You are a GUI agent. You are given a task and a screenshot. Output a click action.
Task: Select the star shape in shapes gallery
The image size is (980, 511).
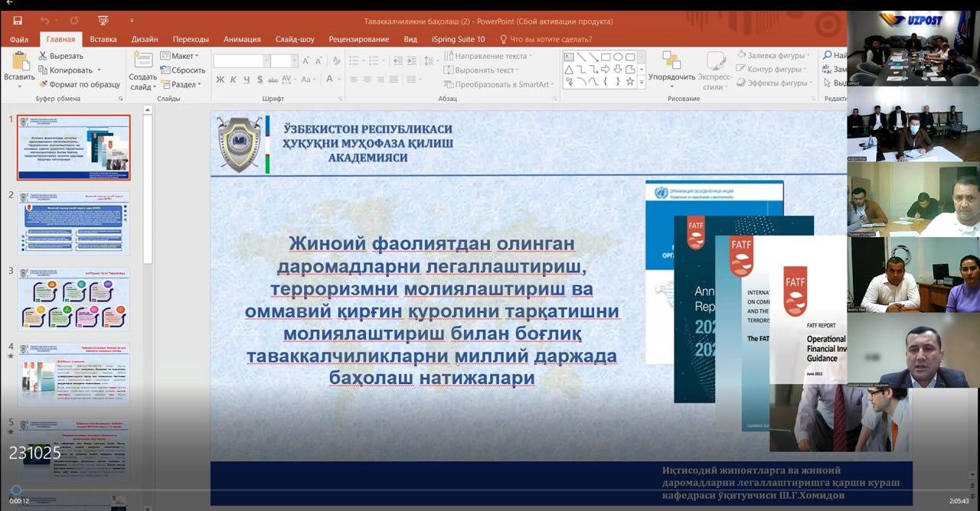[x=630, y=81]
